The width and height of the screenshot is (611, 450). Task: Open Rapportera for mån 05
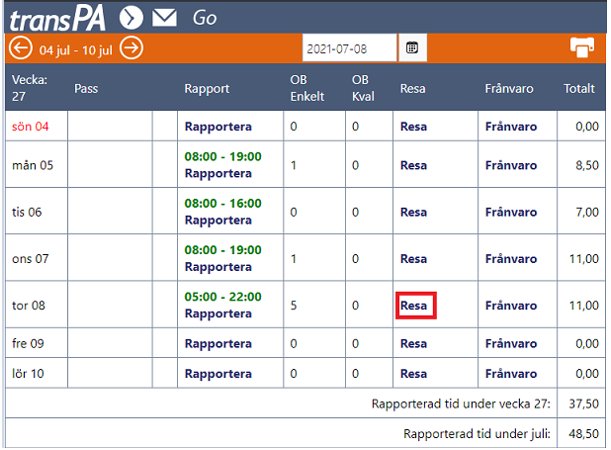tap(218, 173)
